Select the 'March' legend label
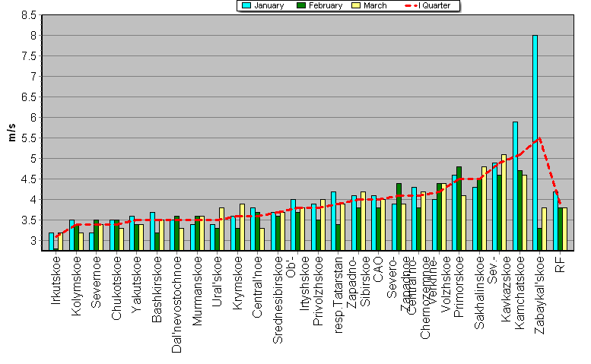 375,5
